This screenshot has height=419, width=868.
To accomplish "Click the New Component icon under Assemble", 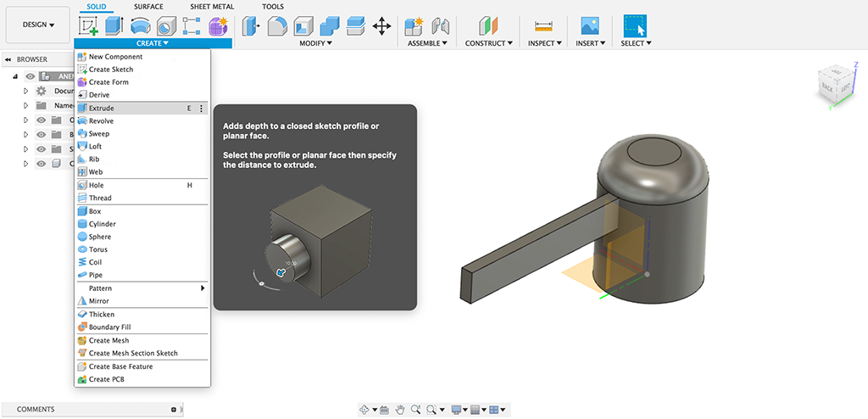I will (x=413, y=26).
